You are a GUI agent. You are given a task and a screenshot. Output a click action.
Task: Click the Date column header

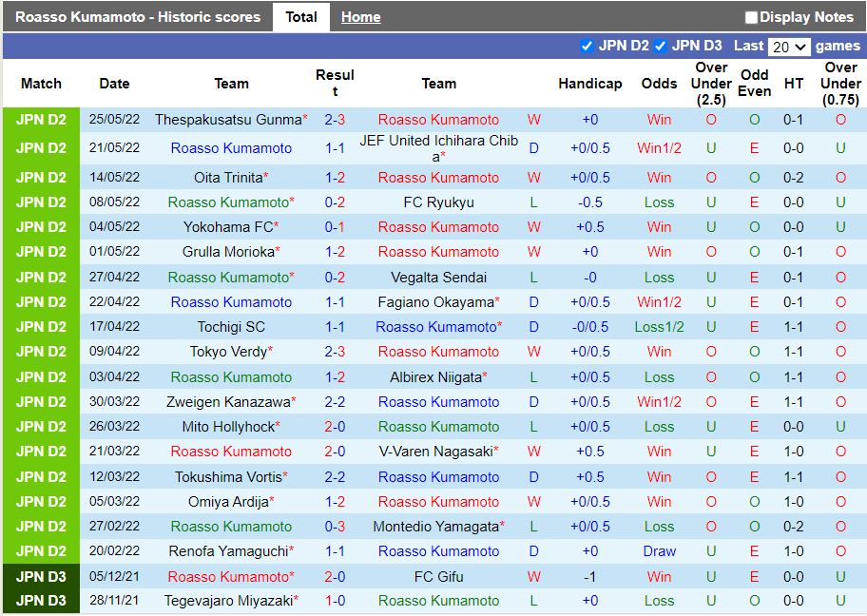pos(114,84)
